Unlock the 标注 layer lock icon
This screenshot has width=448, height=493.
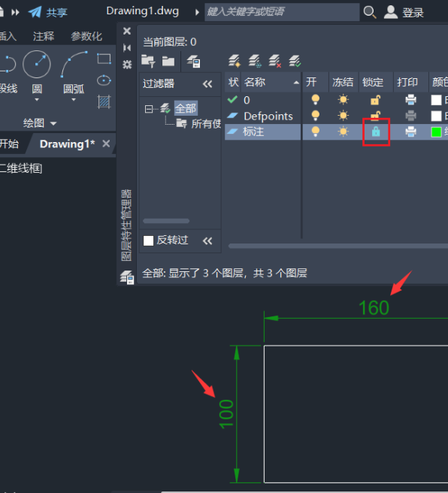pyautogui.click(x=376, y=132)
